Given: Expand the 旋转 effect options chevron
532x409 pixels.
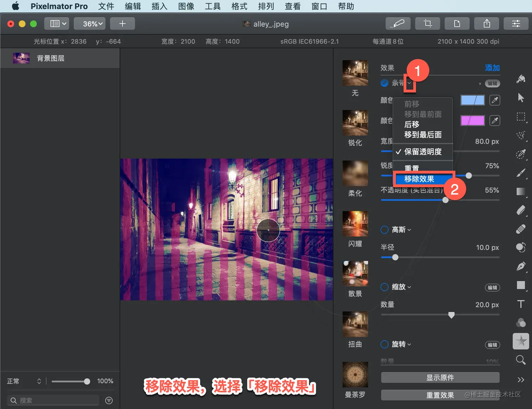Looking at the screenshot, I should tap(409, 345).
